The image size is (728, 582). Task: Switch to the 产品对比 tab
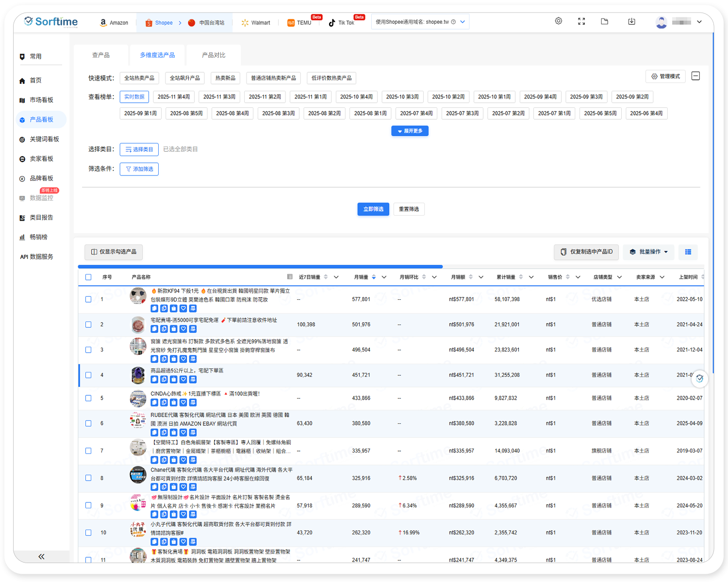click(214, 55)
